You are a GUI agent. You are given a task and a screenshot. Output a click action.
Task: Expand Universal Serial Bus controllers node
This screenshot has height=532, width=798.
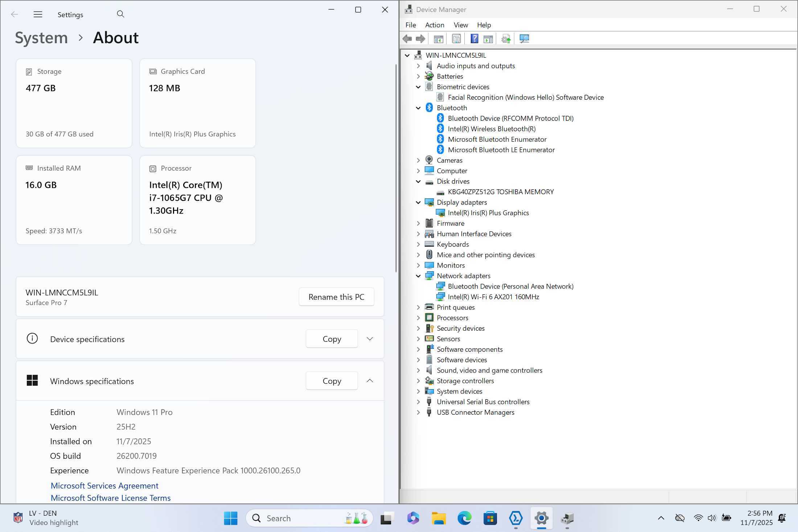418,402
